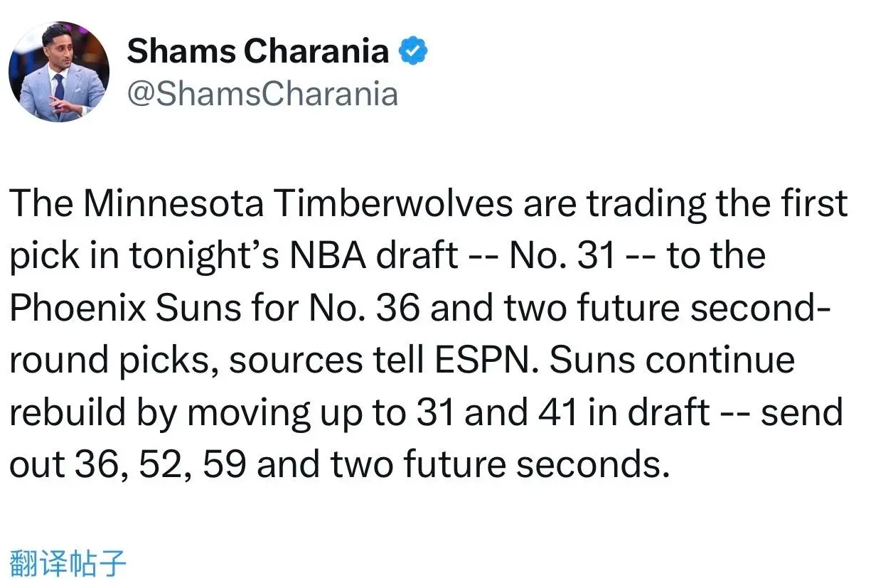
Task: Open the Shams Charania display name
Action: (258, 52)
